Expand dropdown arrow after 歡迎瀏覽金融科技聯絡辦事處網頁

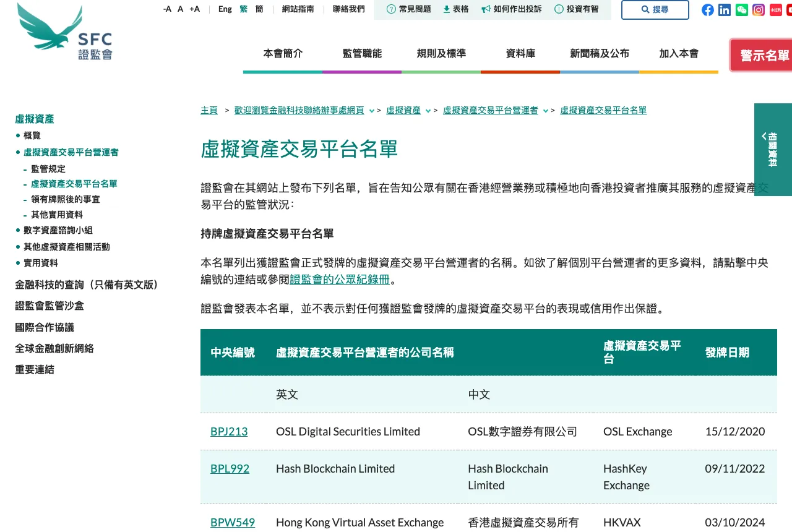(371, 111)
